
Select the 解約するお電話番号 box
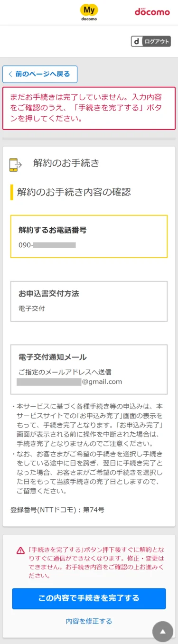tap(89, 236)
